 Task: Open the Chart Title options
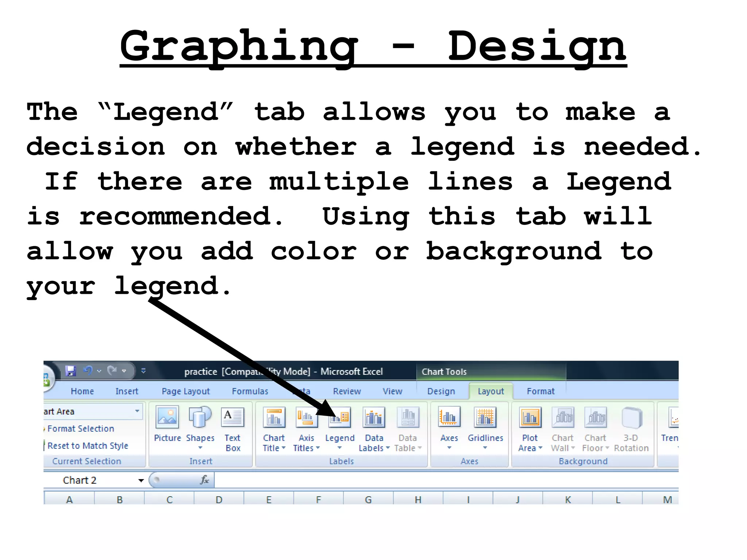(274, 429)
